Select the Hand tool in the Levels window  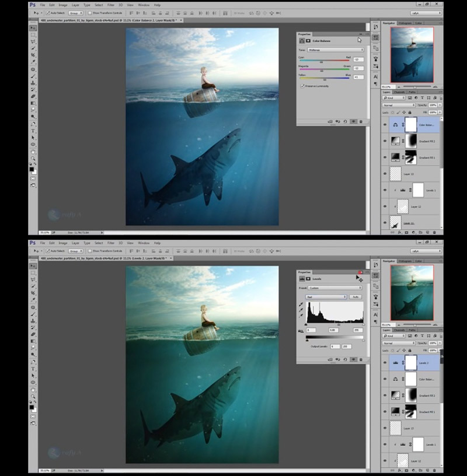(33, 390)
